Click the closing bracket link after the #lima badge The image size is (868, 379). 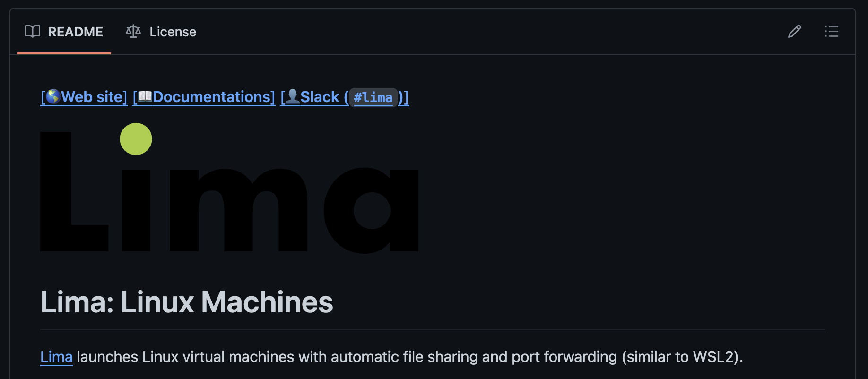[403, 96]
